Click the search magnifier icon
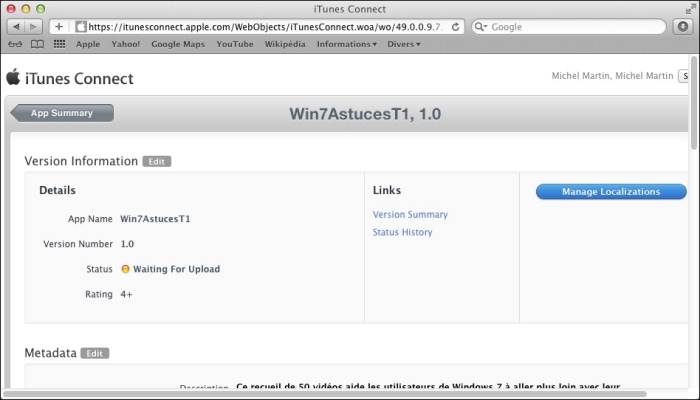Image resolution: width=700 pixels, height=400 pixels. tap(480, 27)
